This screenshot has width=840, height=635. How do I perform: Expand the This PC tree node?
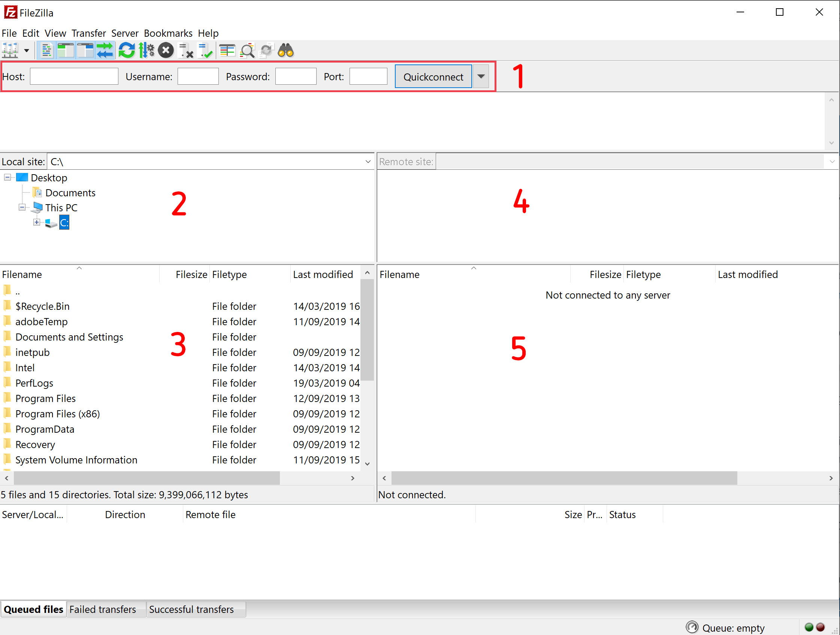pos(21,208)
